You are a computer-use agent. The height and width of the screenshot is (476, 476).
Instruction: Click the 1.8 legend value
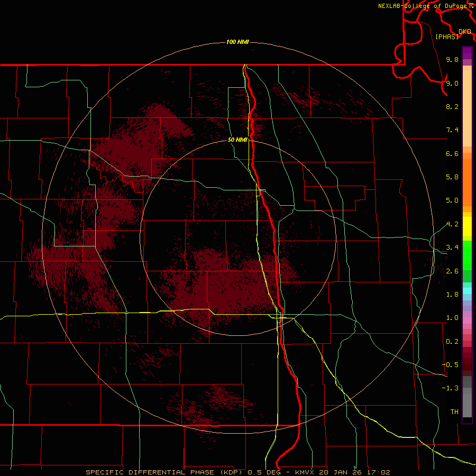pyautogui.click(x=452, y=295)
